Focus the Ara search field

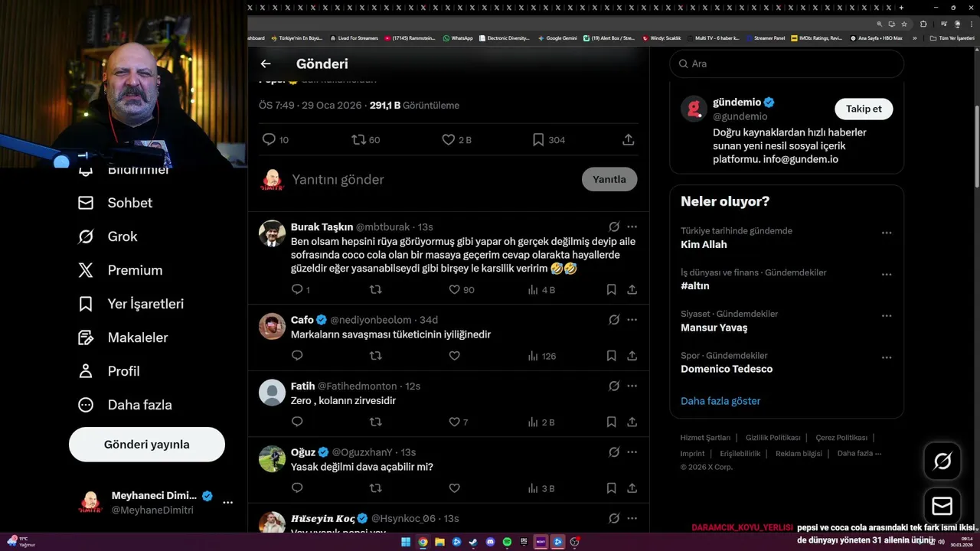787,64
